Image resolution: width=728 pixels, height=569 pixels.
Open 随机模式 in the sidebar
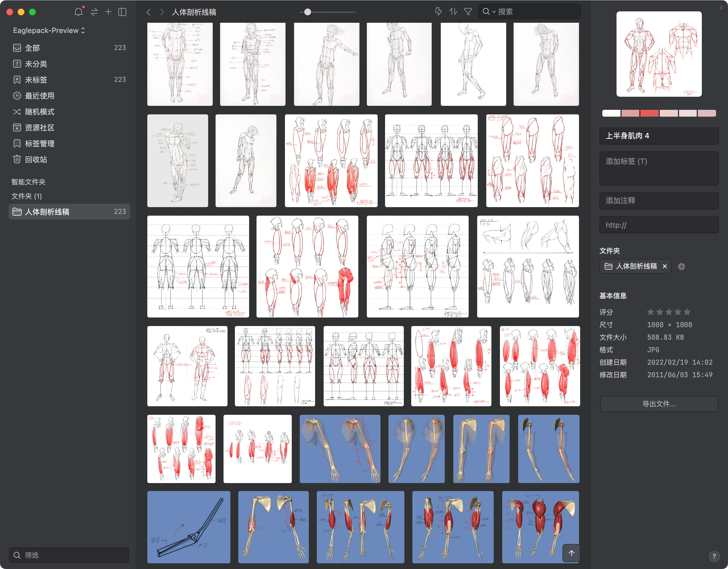pyautogui.click(x=69, y=112)
